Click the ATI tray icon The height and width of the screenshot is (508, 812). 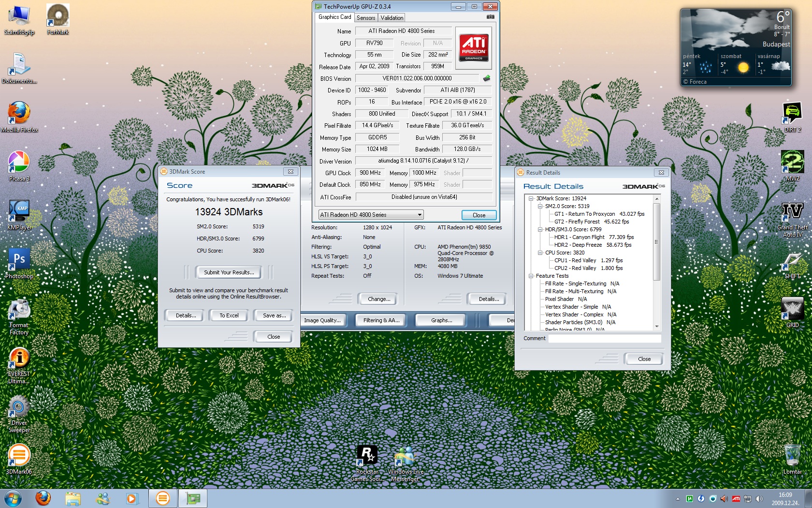pyautogui.click(x=736, y=499)
